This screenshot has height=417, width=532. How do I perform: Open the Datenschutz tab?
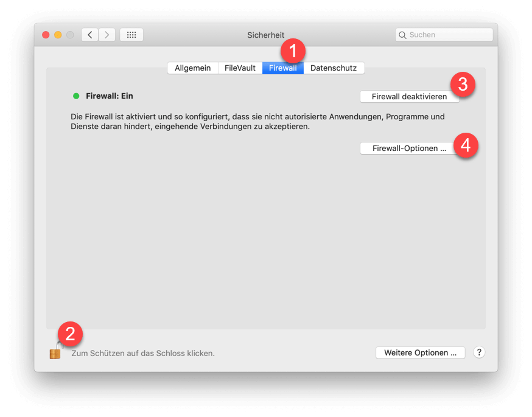coord(334,68)
